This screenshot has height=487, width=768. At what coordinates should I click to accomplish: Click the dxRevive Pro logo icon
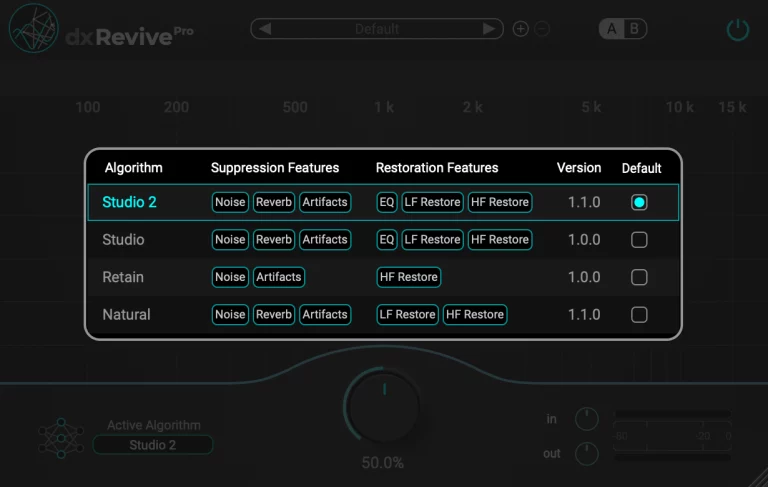(34, 28)
